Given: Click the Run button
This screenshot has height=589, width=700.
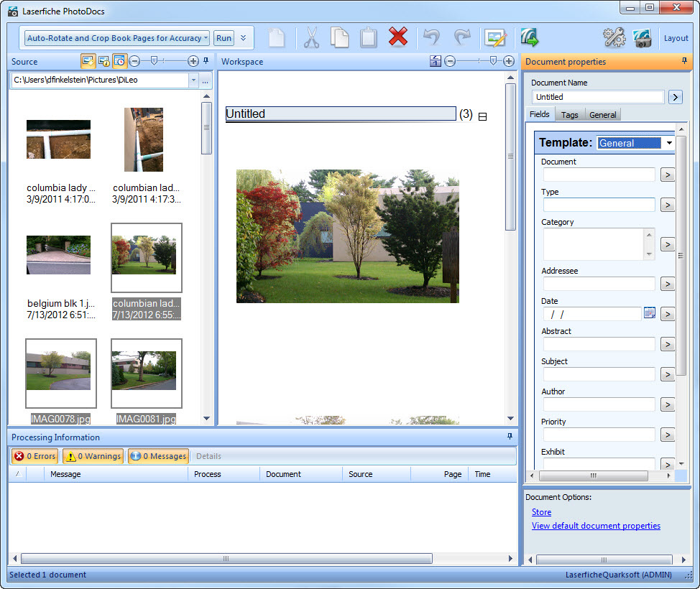Looking at the screenshot, I should coord(224,38).
